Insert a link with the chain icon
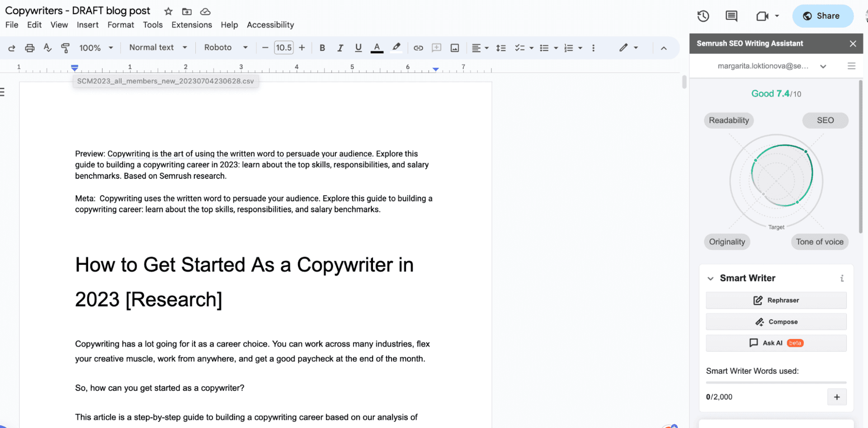The image size is (868, 428). (x=418, y=48)
